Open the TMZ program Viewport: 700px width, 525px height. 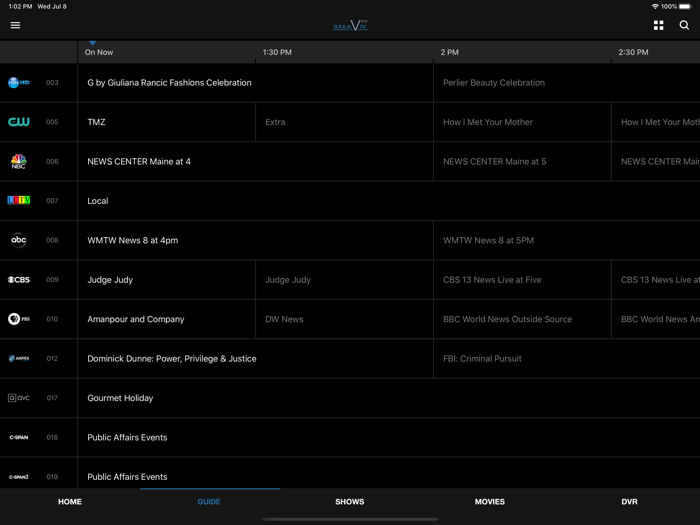tap(167, 122)
